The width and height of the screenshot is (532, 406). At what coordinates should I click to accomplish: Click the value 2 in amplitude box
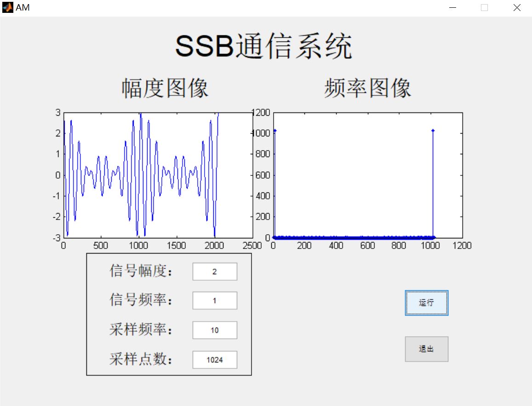(x=214, y=271)
